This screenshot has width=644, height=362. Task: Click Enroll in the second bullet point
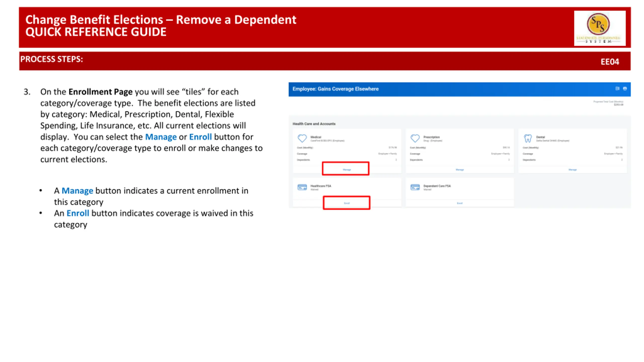tap(78, 213)
